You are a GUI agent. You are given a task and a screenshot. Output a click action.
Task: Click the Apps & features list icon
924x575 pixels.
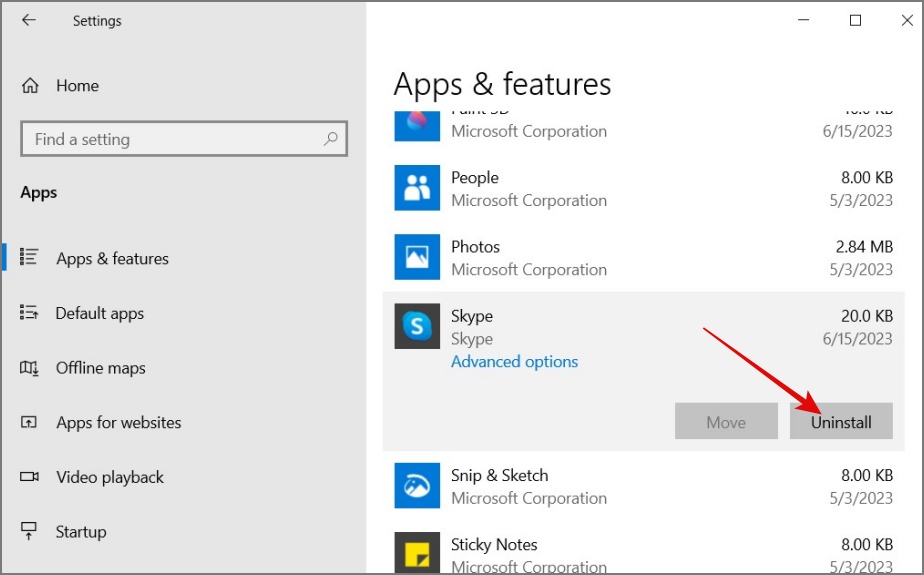(29, 257)
